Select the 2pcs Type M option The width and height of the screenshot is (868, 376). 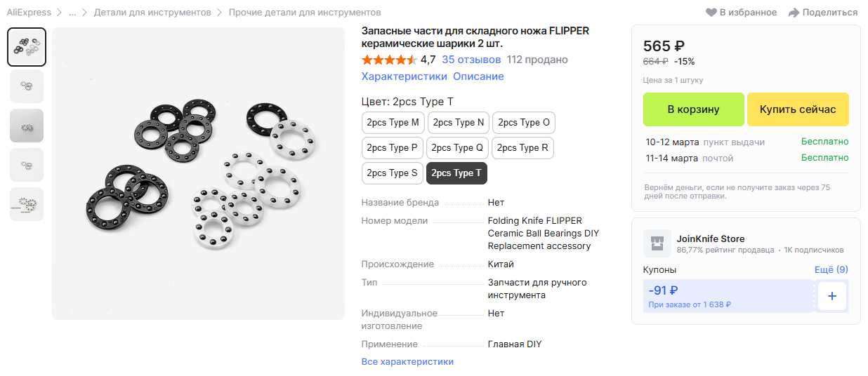click(x=393, y=123)
